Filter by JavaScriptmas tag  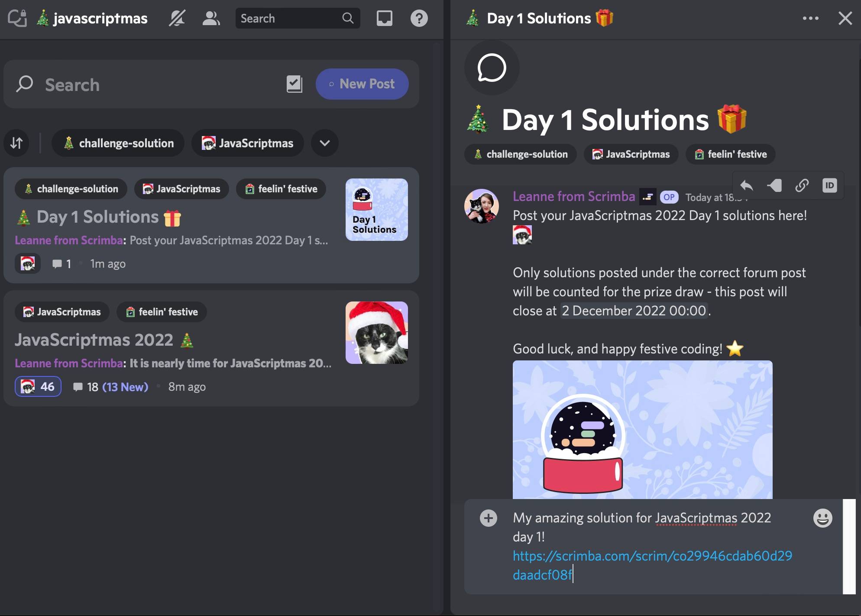click(x=247, y=143)
